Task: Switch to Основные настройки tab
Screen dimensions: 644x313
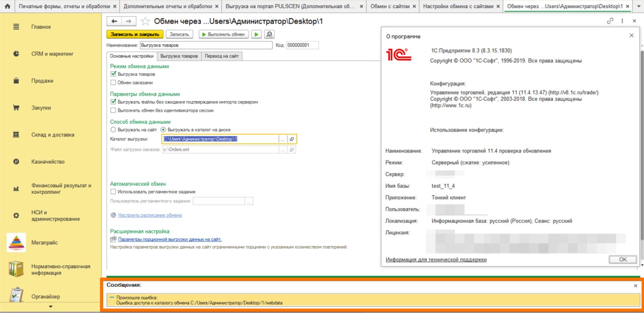Action: tap(132, 56)
